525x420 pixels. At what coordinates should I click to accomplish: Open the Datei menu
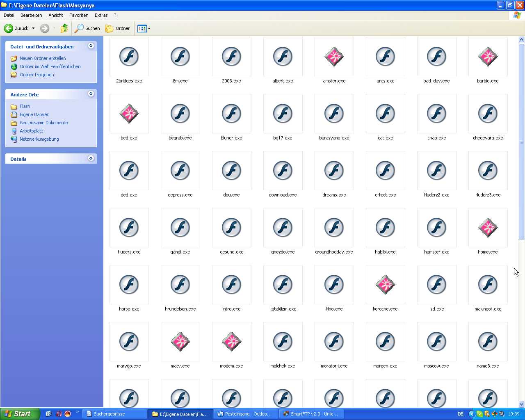[9, 15]
